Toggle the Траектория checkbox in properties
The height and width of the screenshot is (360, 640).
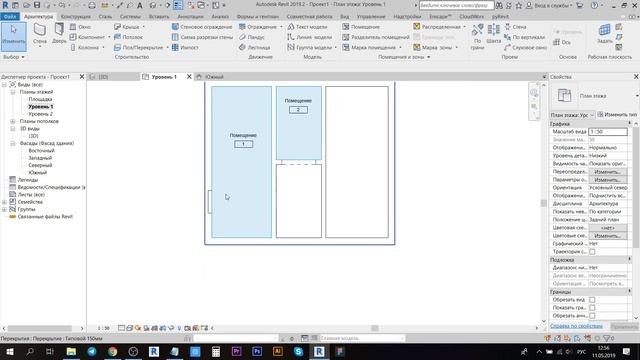click(x=592, y=252)
